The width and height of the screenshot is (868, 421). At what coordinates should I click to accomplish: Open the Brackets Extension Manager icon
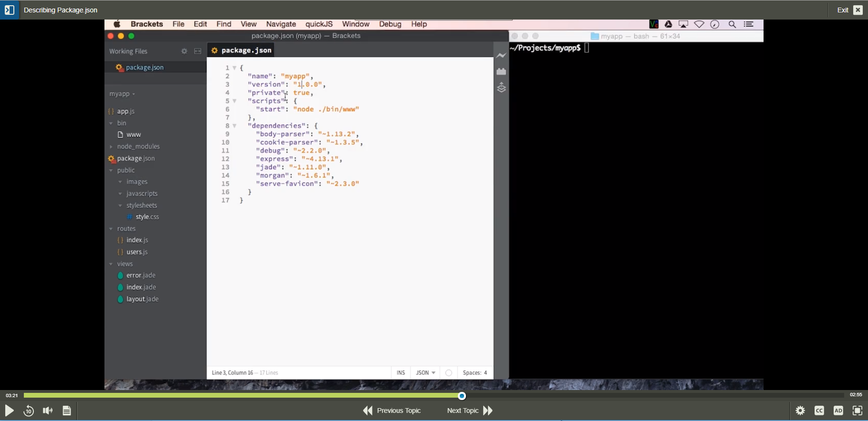501,72
